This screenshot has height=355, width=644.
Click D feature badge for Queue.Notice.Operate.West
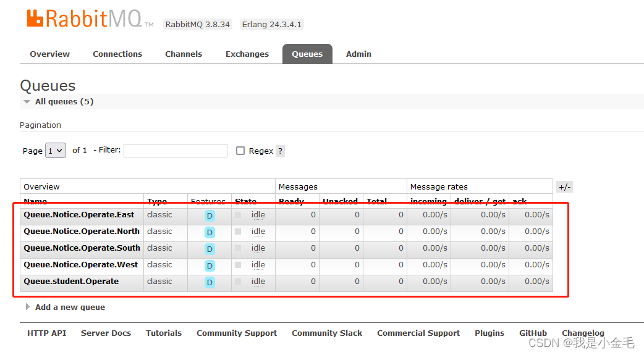(x=210, y=265)
